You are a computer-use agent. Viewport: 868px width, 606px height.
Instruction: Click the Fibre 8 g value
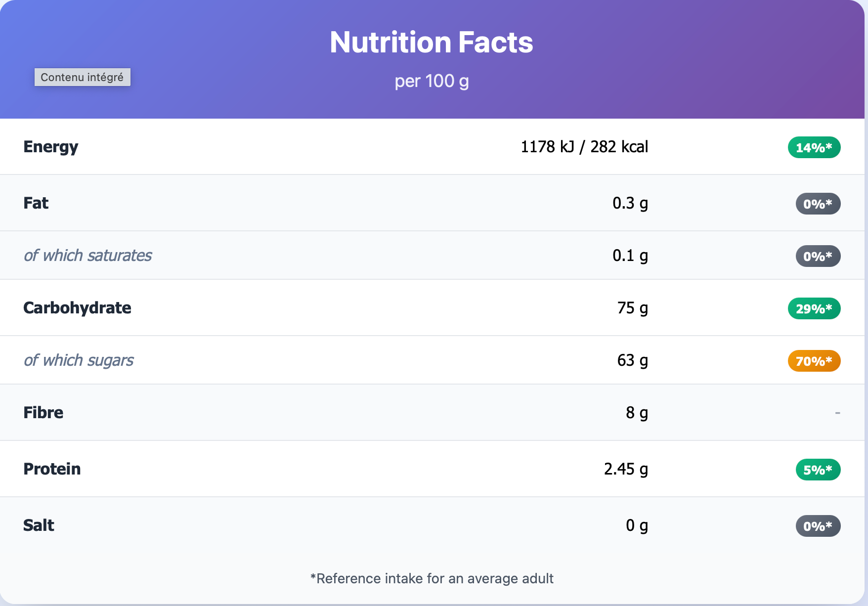(637, 413)
